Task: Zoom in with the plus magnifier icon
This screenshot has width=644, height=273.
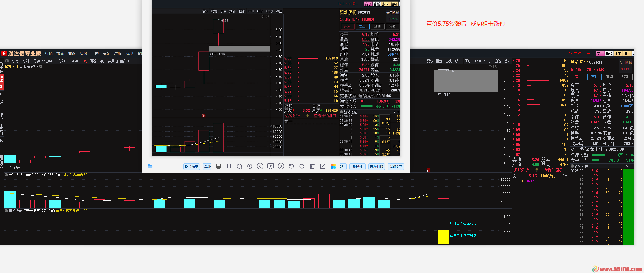Action: coord(250,166)
